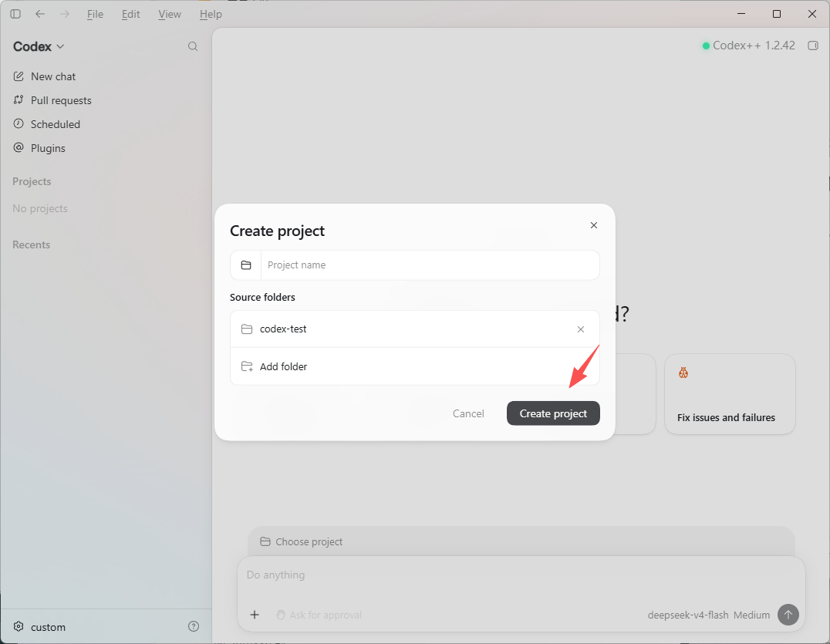
Task: Click the Projects section heading
Action: (x=32, y=181)
